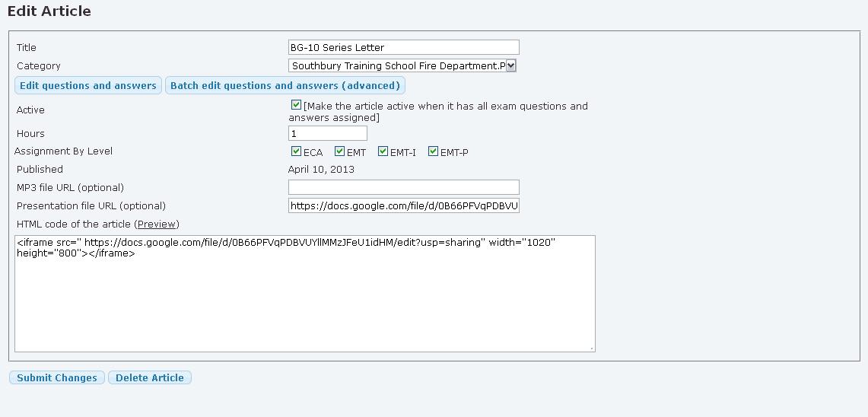Click Submit Changes button
Image resolution: width=868 pixels, height=417 pixels.
57,377
